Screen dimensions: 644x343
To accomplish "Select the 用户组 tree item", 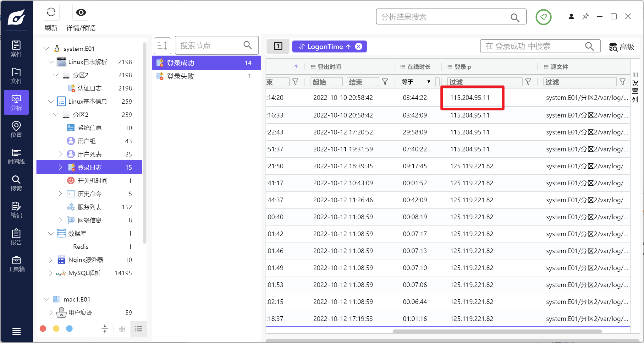I will 89,141.
